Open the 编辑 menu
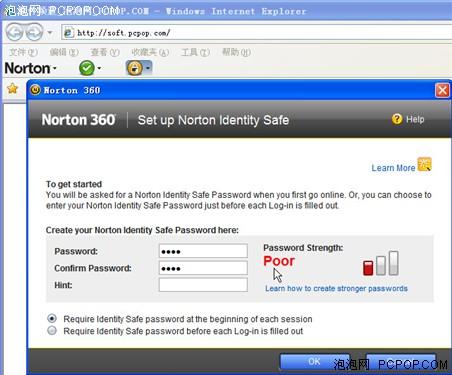 coord(64,52)
